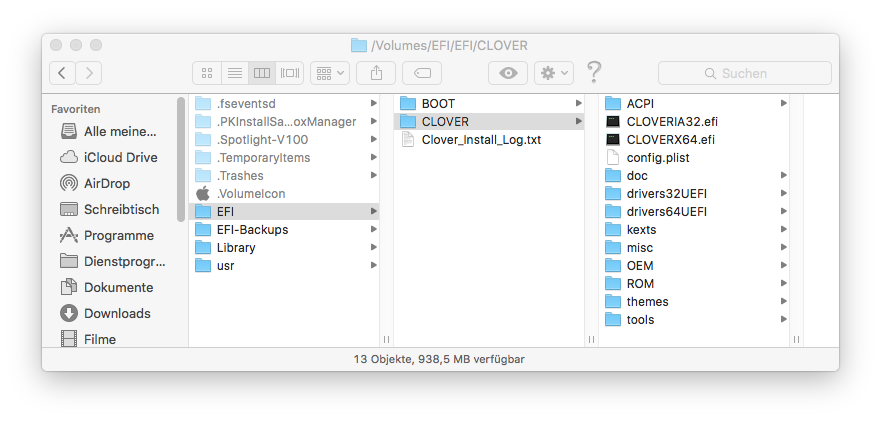
Task: Go forward with the forward arrow button
Action: point(89,73)
